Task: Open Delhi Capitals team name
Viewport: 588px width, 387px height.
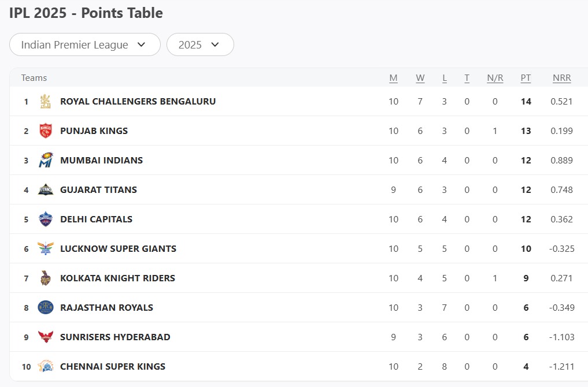Action: pyautogui.click(x=97, y=219)
